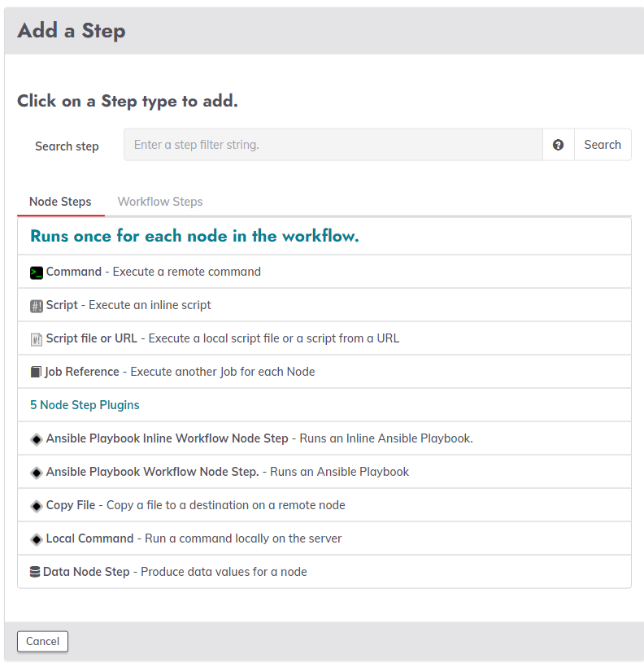The width and height of the screenshot is (644, 667).
Task: Click the Command terminal icon
Action: pos(37,272)
